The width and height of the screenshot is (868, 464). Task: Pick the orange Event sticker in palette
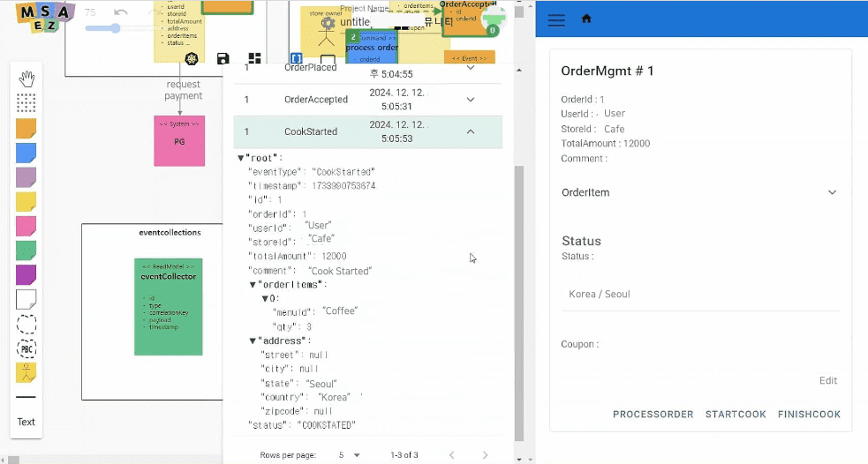click(x=26, y=129)
